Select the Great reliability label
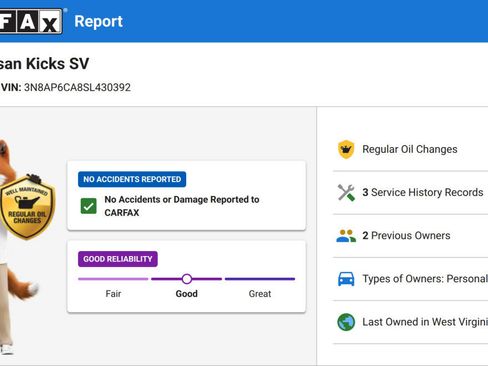 tap(260, 294)
